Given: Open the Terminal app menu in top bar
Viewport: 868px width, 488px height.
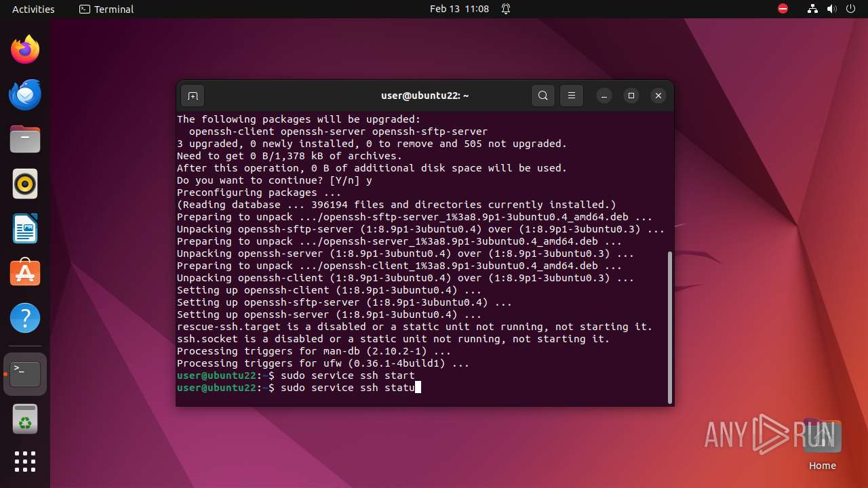Looking at the screenshot, I should click(106, 9).
